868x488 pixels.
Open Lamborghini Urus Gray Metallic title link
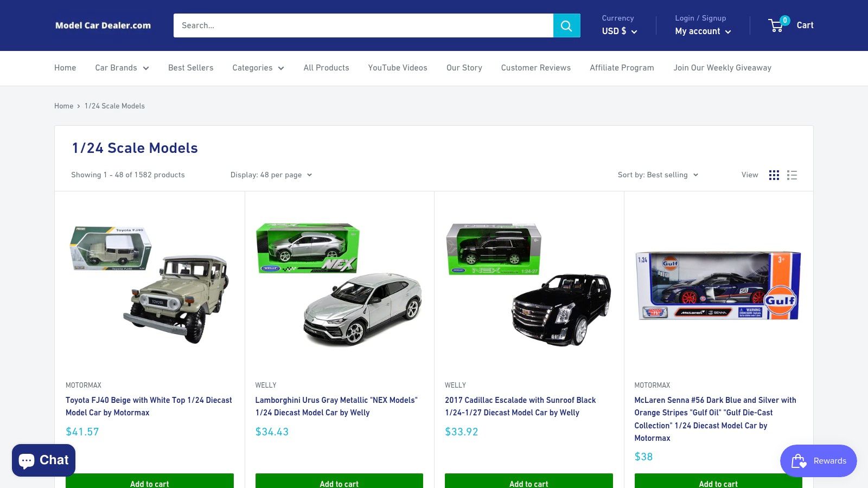tap(336, 406)
